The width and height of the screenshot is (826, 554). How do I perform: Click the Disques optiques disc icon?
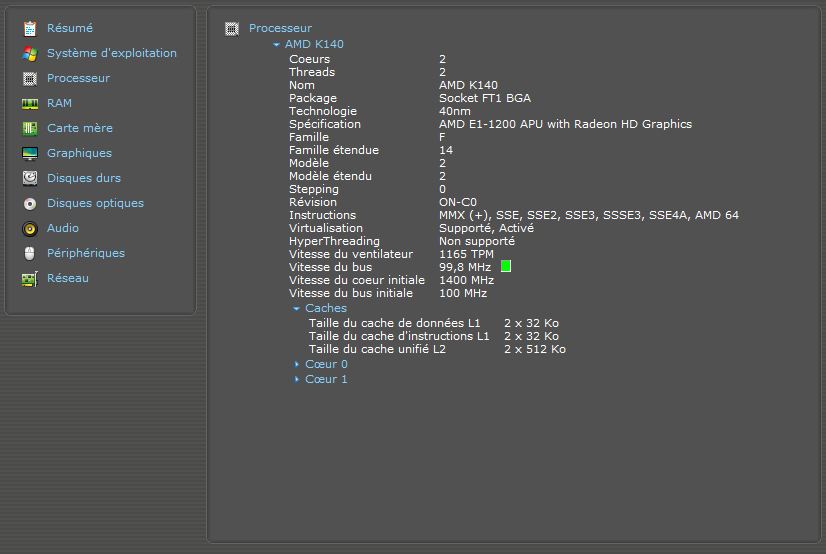click(30, 204)
